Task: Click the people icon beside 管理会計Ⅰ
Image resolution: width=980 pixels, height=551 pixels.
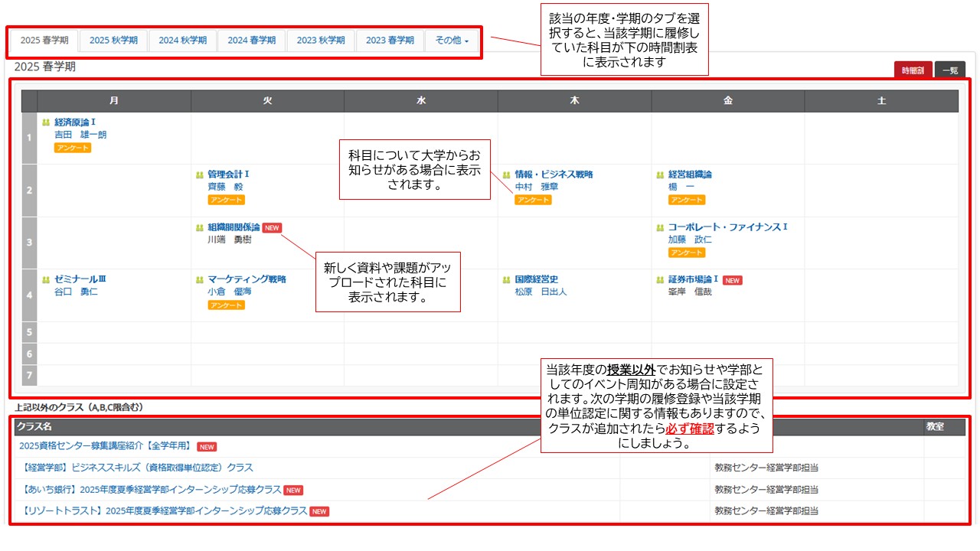Action: click(x=200, y=174)
